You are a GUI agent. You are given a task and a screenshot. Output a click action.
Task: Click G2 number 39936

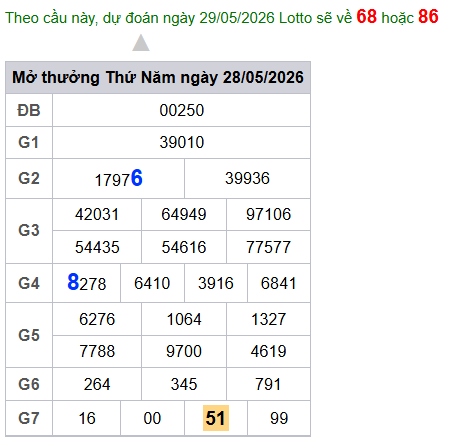coord(247,178)
